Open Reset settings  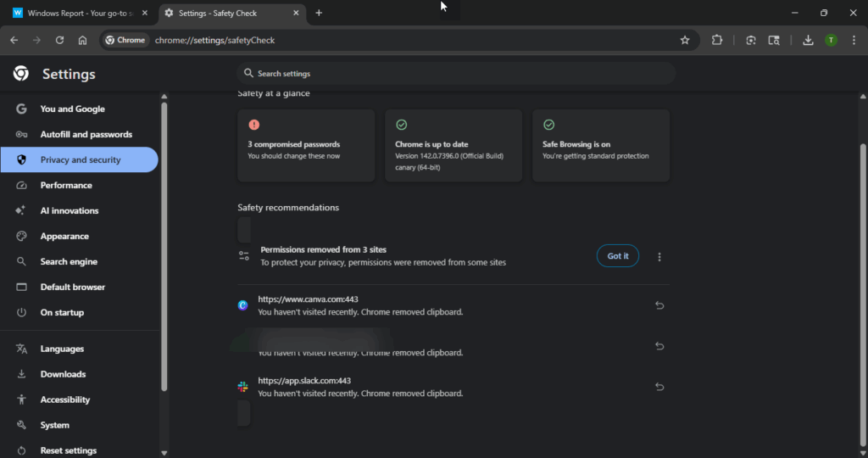[x=79, y=450]
